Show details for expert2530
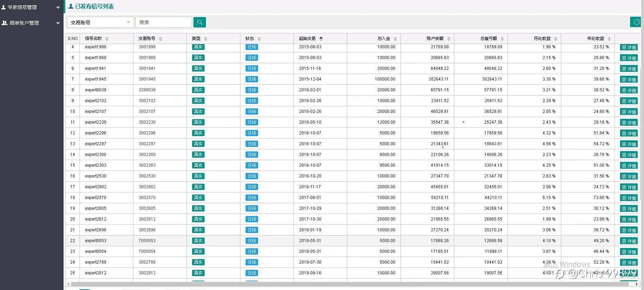Viewport: 644px width, 290px height. 629,176
